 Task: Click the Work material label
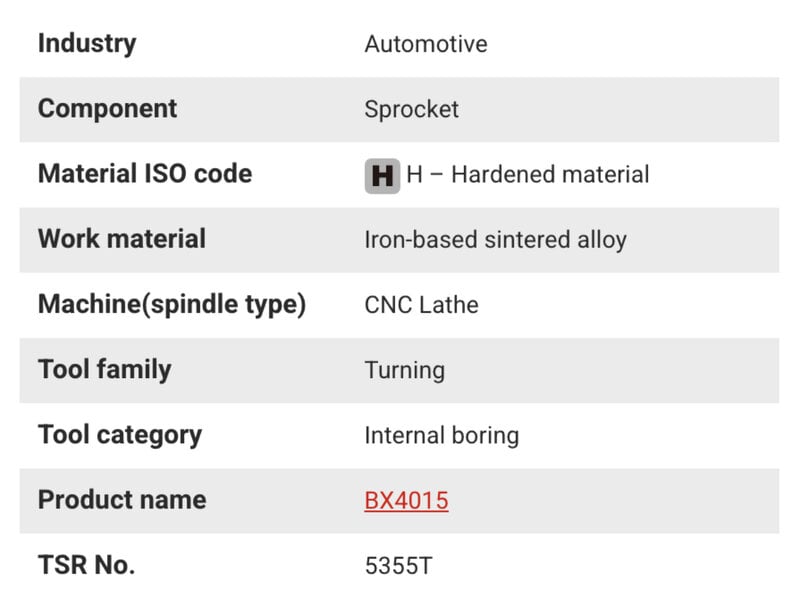point(122,239)
